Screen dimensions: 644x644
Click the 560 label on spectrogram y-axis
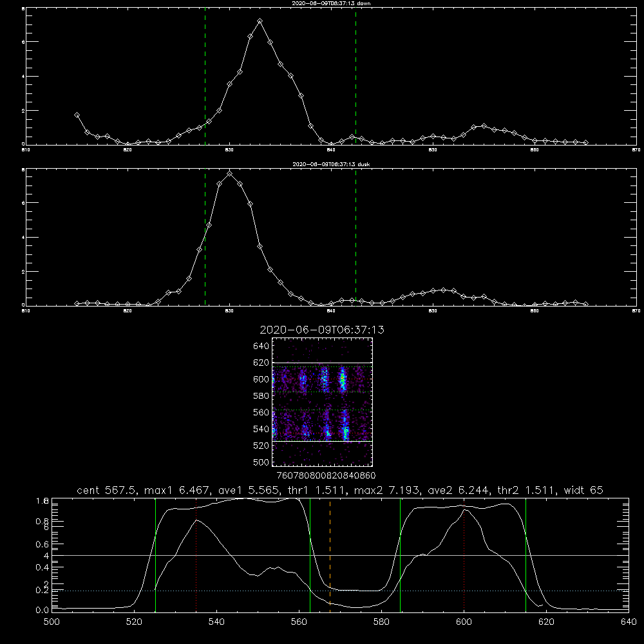click(x=261, y=412)
